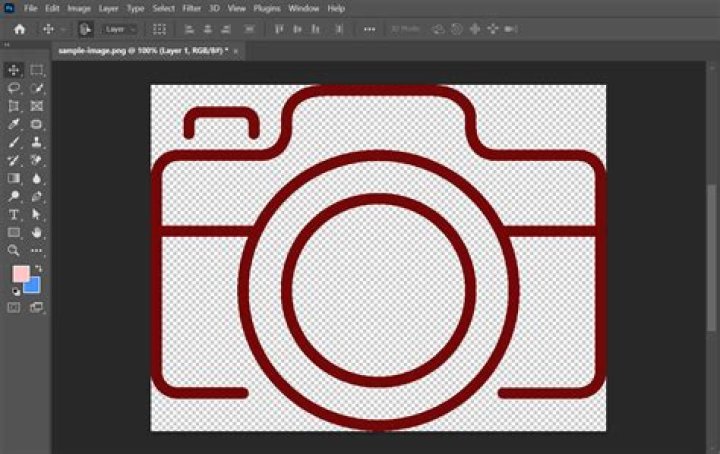Screen dimensions: 720x454
Task: Click the distribute vertically icon
Action: pyautogui.click(x=339, y=29)
